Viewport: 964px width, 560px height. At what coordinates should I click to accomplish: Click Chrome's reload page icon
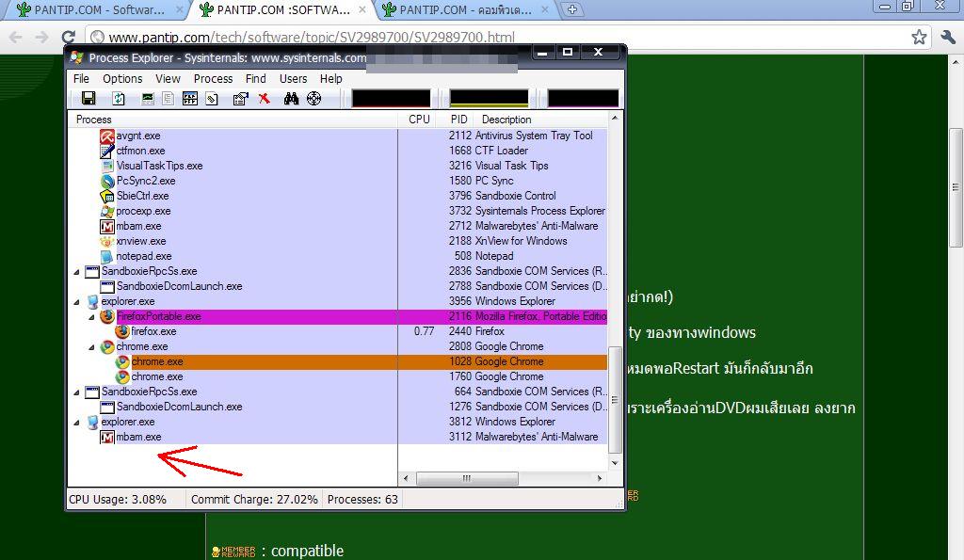[69, 37]
